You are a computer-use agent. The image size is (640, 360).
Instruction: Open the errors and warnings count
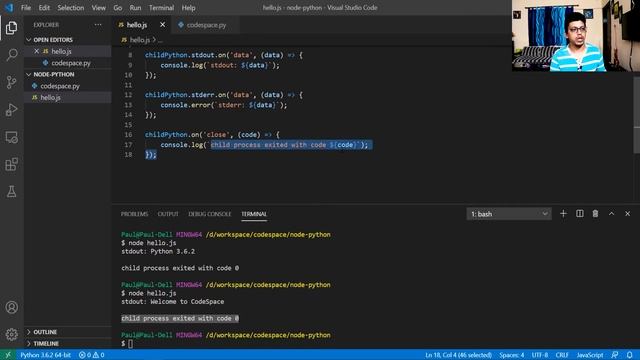[91, 355]
